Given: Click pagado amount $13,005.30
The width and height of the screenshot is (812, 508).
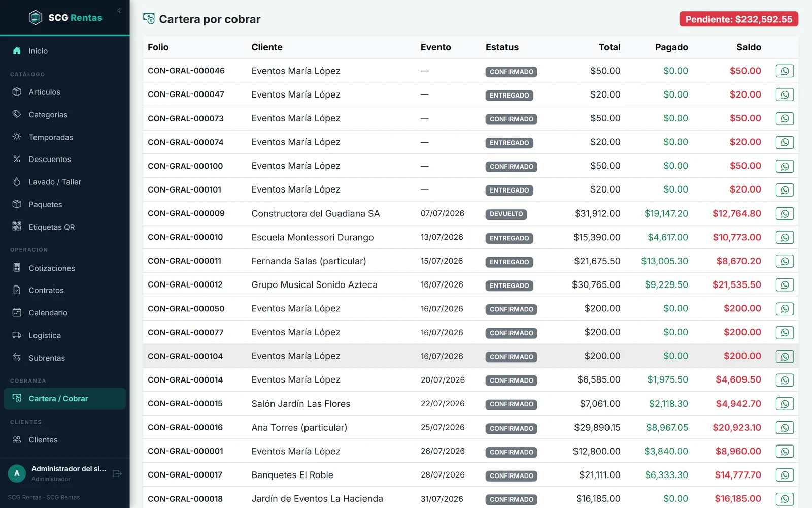Looking at the screenshot, I should 664,261.
